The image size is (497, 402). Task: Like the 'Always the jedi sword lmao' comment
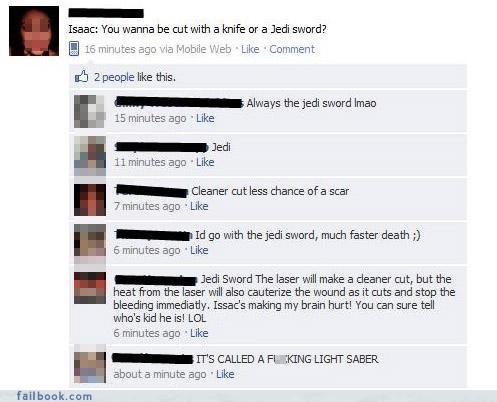tap(205, 118)
